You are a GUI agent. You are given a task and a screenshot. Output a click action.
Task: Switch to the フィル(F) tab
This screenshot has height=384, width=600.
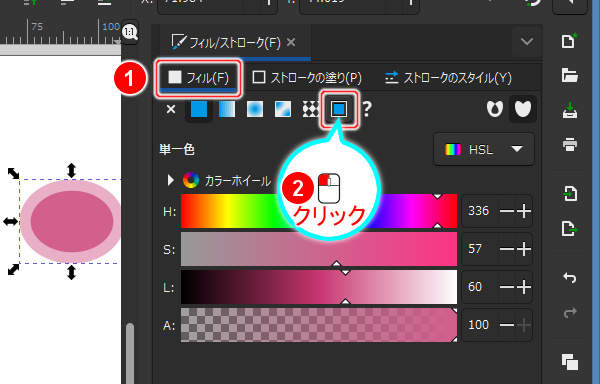[198, 78]
